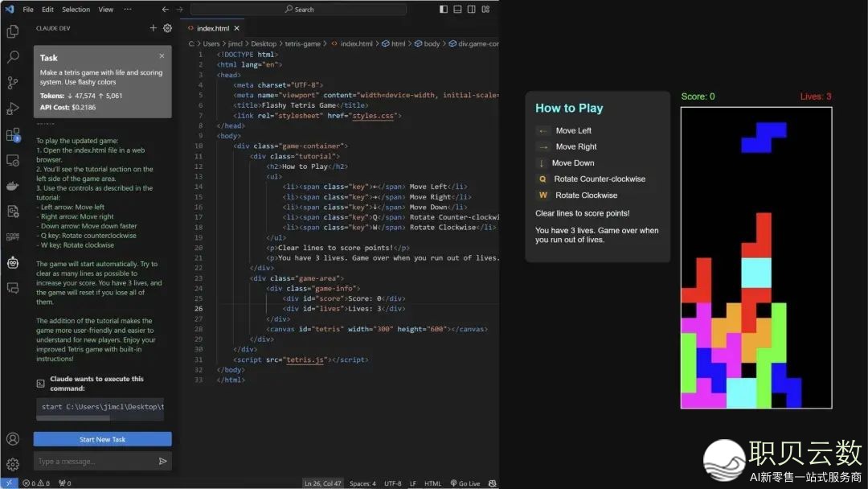Image resolution: width=868 pixels, height=489 pixels.
Task: Toggle the primary side bar layout button
Action: [x=444, y=10]
